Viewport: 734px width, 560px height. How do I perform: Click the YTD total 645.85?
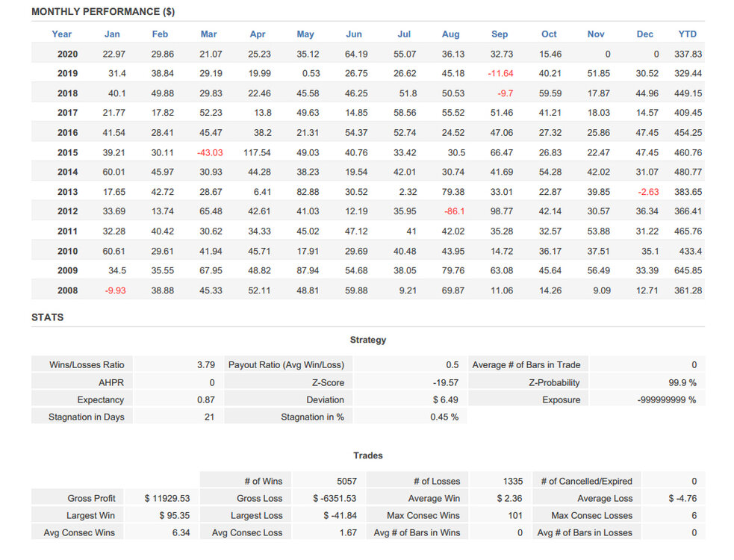click(688, 270)
